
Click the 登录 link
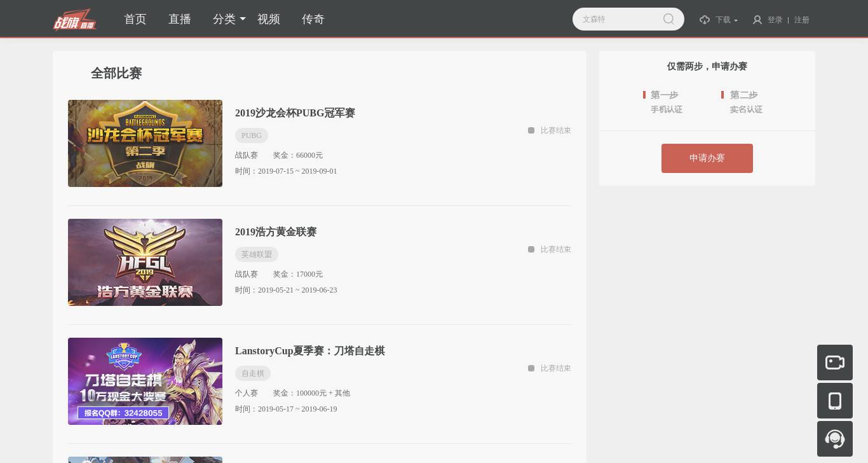[x=775, y=20]
